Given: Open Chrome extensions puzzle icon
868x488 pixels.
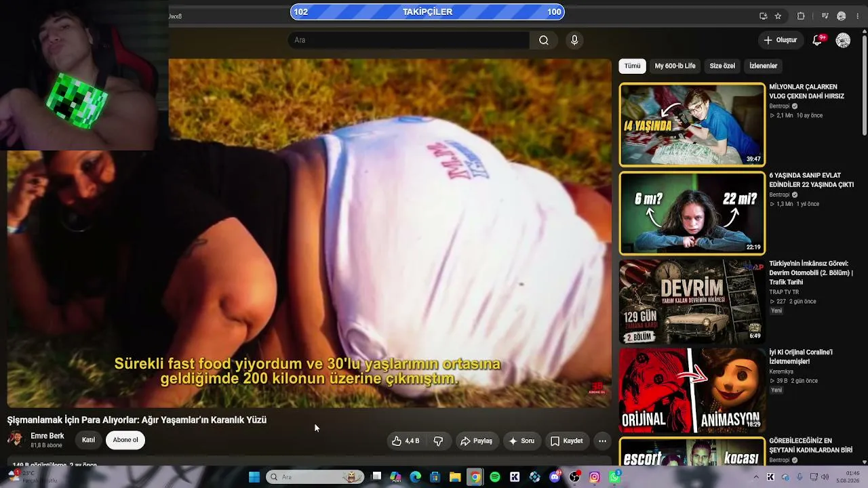Looking at the screenshot, I should [x=801, y=16].
